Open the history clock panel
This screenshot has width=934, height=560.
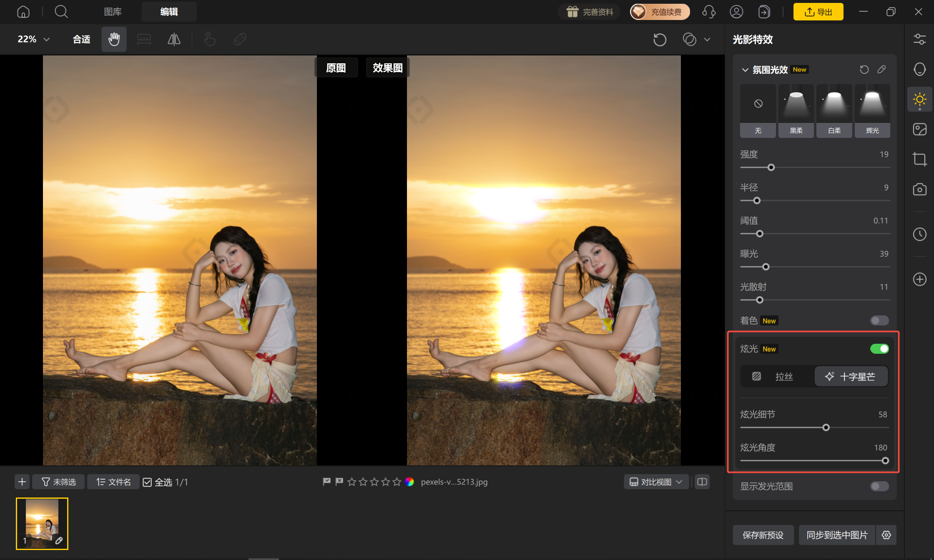[919, 234]
